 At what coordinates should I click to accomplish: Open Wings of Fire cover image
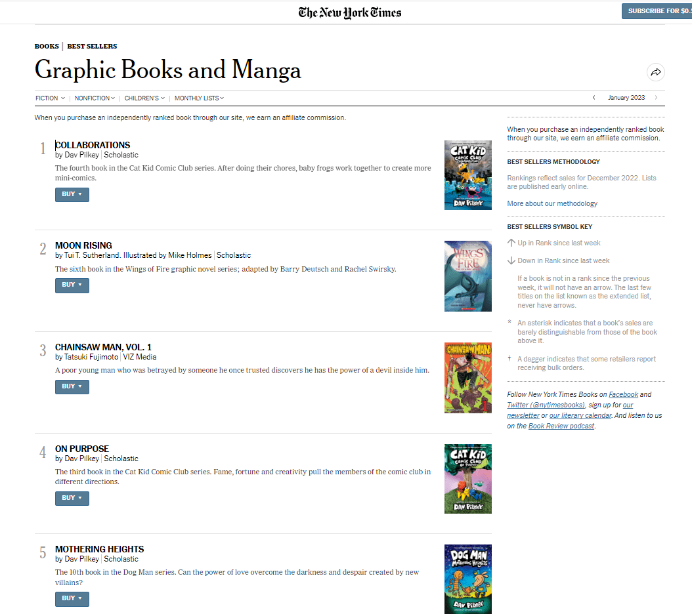[468, 276]
